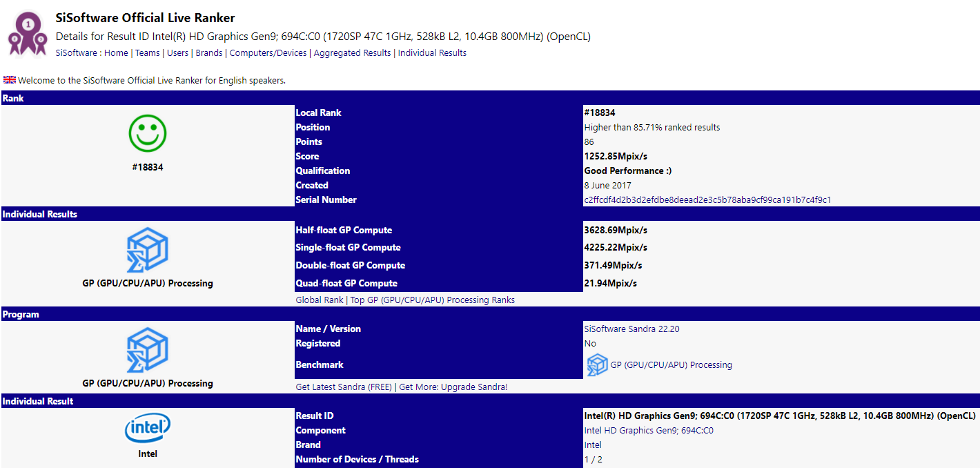Viewport: 980px width, 468px height.
Task: Click the Rank section header
Action: point(490,98)
